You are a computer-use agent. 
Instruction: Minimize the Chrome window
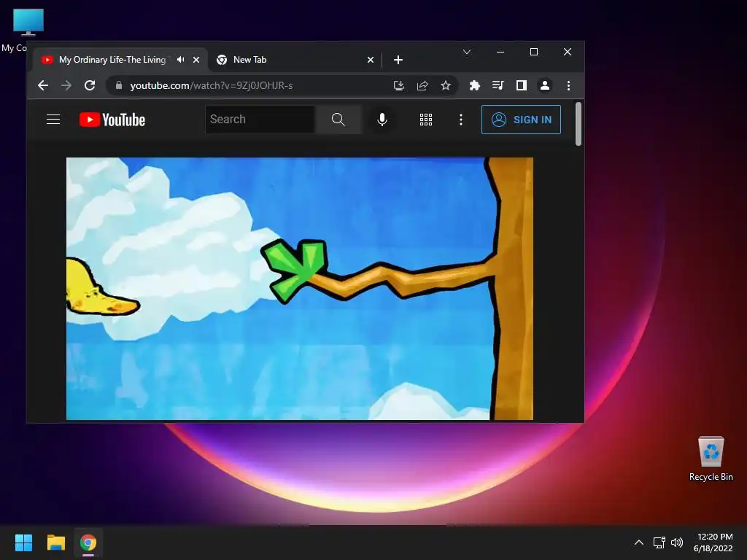point(500,52)
